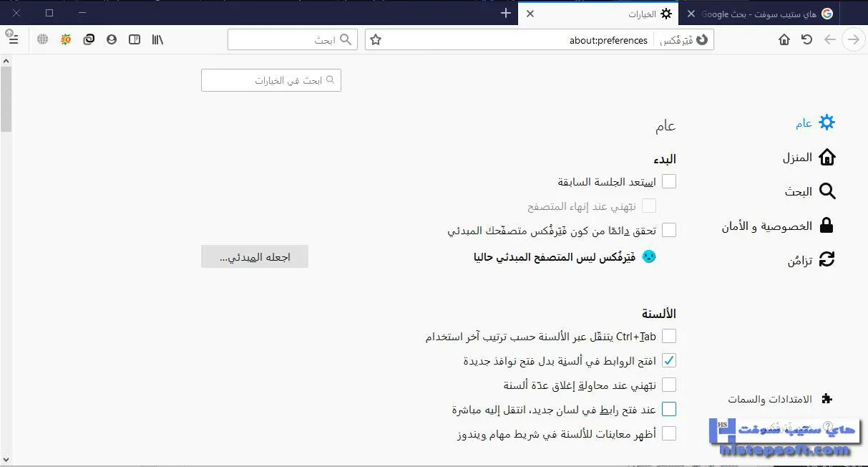This screenshot has width=868, height=467.
Task: Open the Firefox account avatar icon
Action: 112,39
